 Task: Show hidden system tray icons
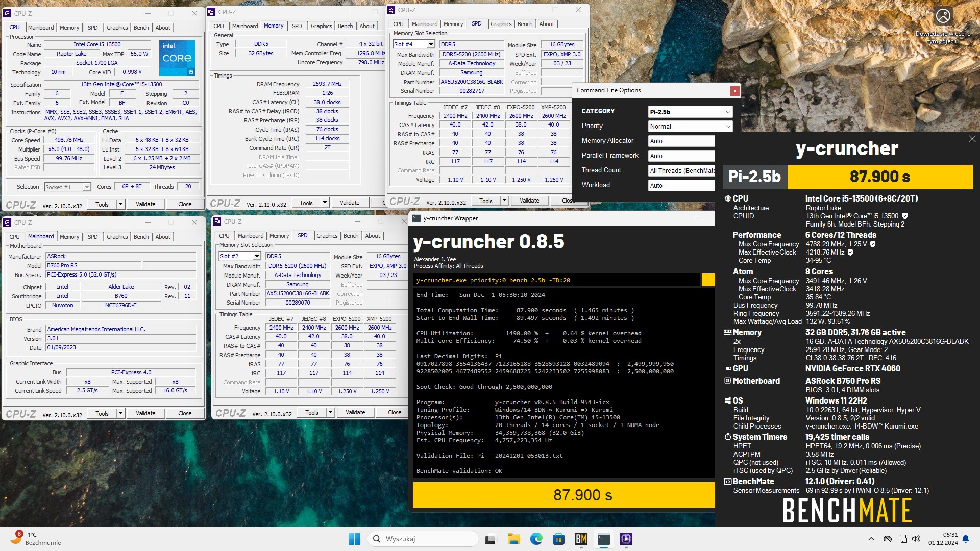click(x=871, y=539)
